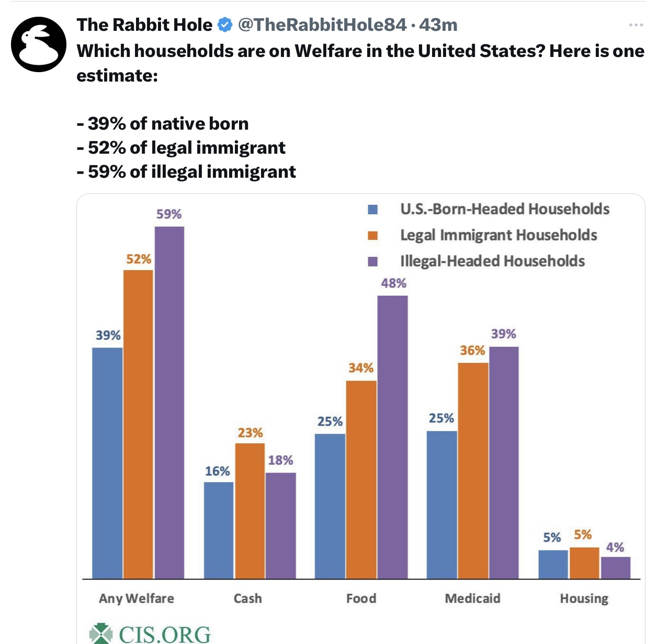This screenshot has height=644, width=658.
Task: Click the "U.S.-Born-Headed Households" legend label
Action: click(x=505, y=209)
